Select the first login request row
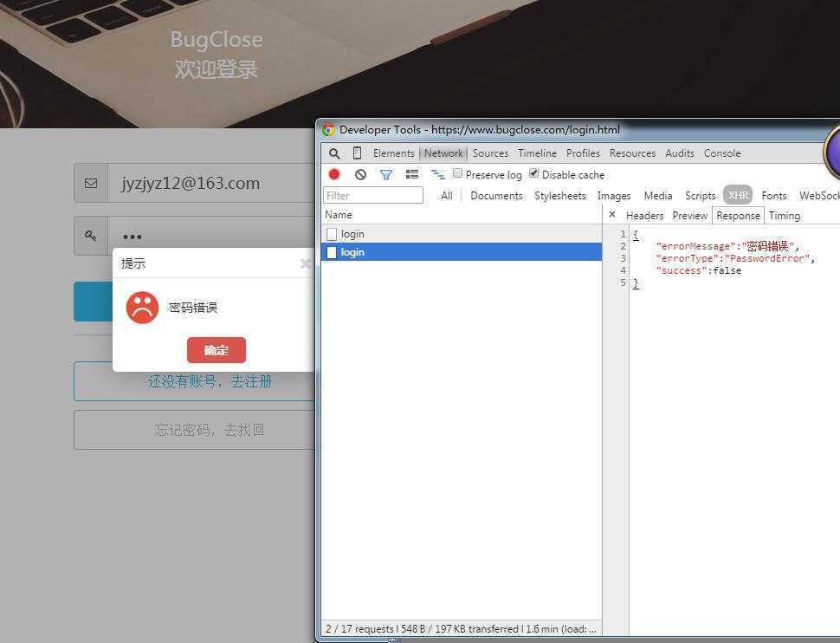This screenshot has width=840, height=643. (x=462, y=234)
